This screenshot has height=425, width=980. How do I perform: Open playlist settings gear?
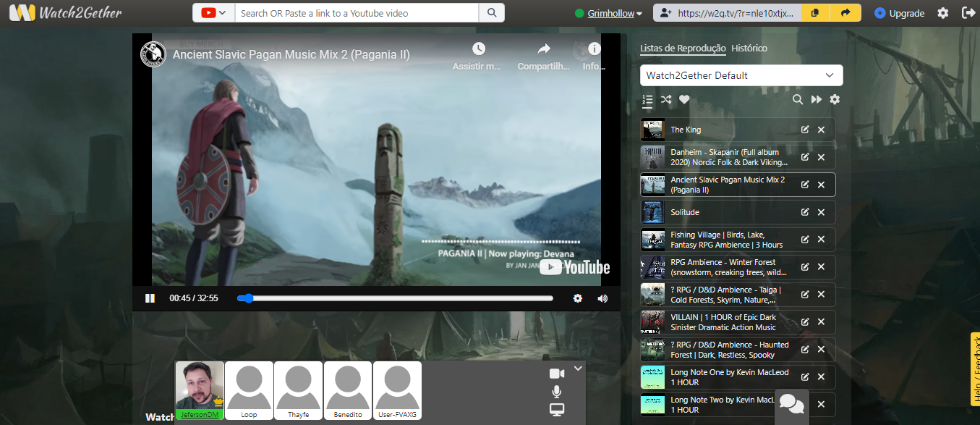(x=835, y=100)
